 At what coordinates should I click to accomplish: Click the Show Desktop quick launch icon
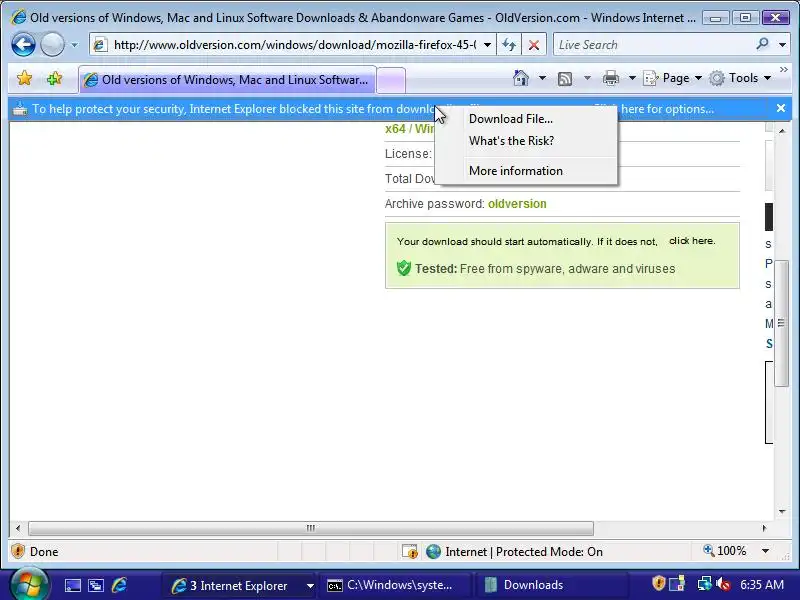(72, 585)
